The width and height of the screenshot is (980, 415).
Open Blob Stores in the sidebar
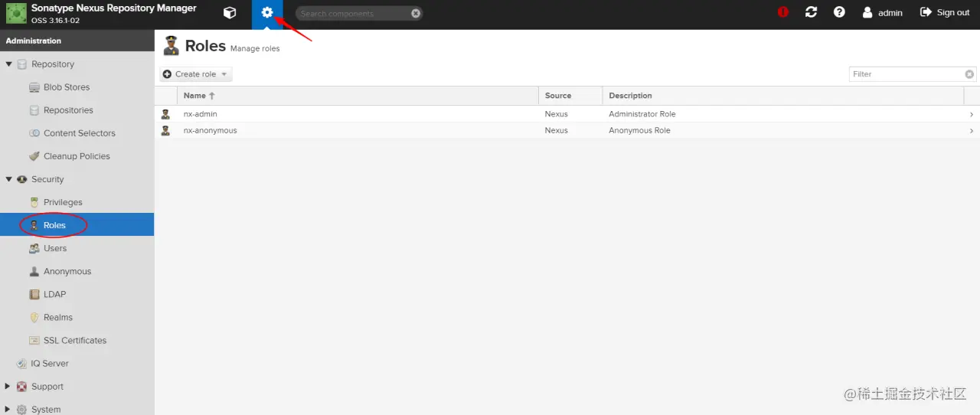pos(67,87)
